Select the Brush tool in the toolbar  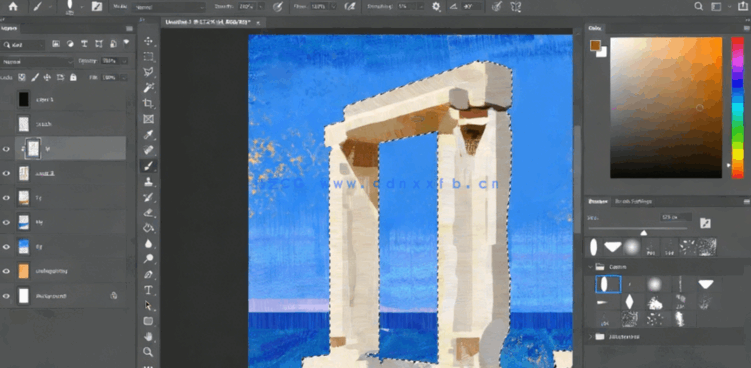(148, 166)
